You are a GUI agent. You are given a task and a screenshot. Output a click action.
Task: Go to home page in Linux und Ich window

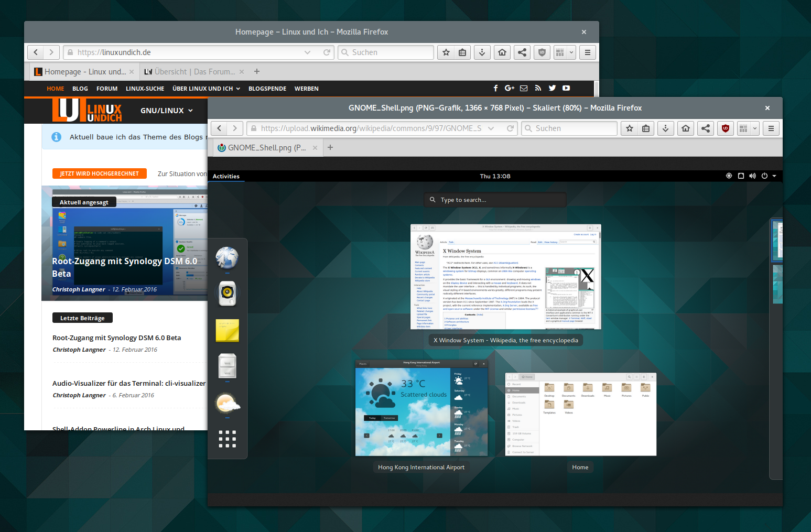coord(502,52)
